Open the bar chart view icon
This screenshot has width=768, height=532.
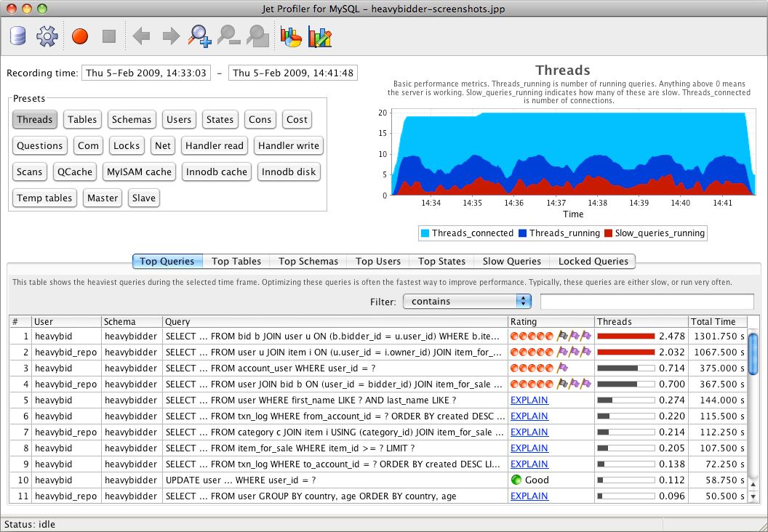pos(320,36)
